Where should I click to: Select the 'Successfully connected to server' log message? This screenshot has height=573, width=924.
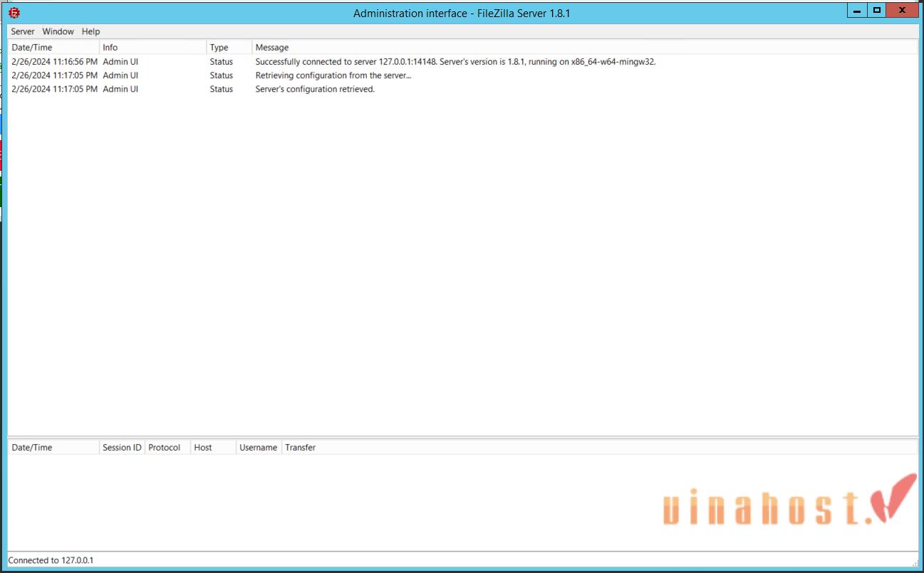(x=455, y=62)
